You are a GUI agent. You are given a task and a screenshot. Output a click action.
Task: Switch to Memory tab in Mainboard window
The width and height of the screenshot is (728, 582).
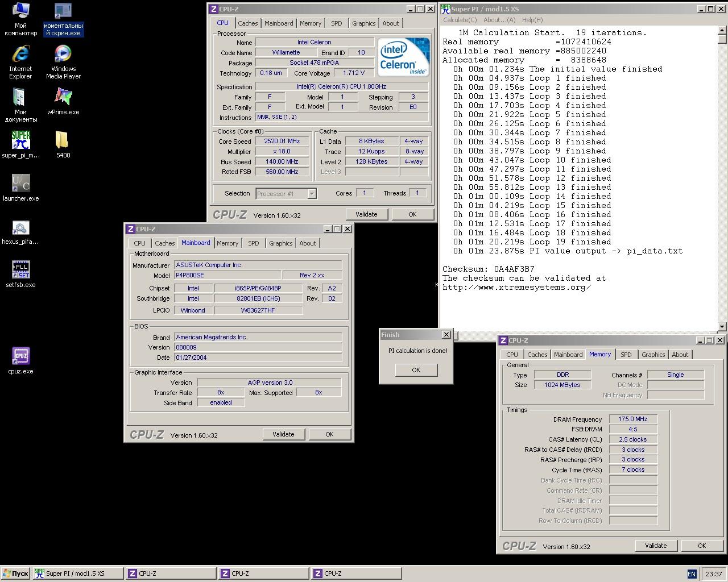(x=227, y=243)
